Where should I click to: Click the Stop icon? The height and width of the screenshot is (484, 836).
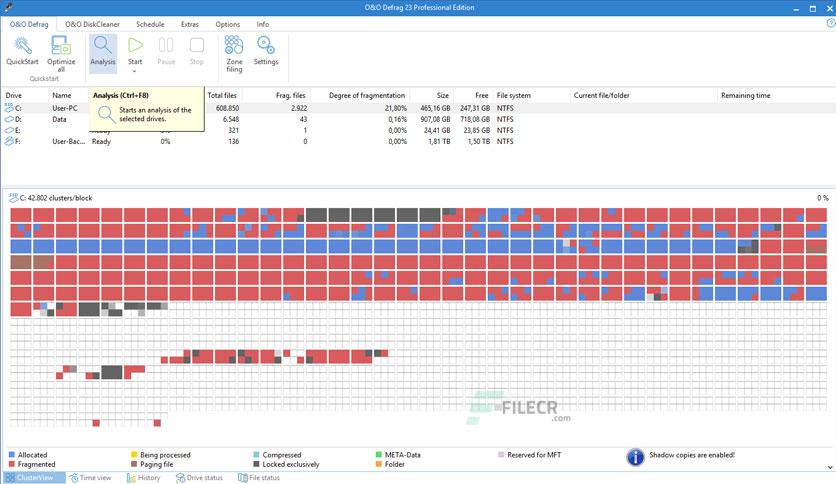(x=197, y=45)
